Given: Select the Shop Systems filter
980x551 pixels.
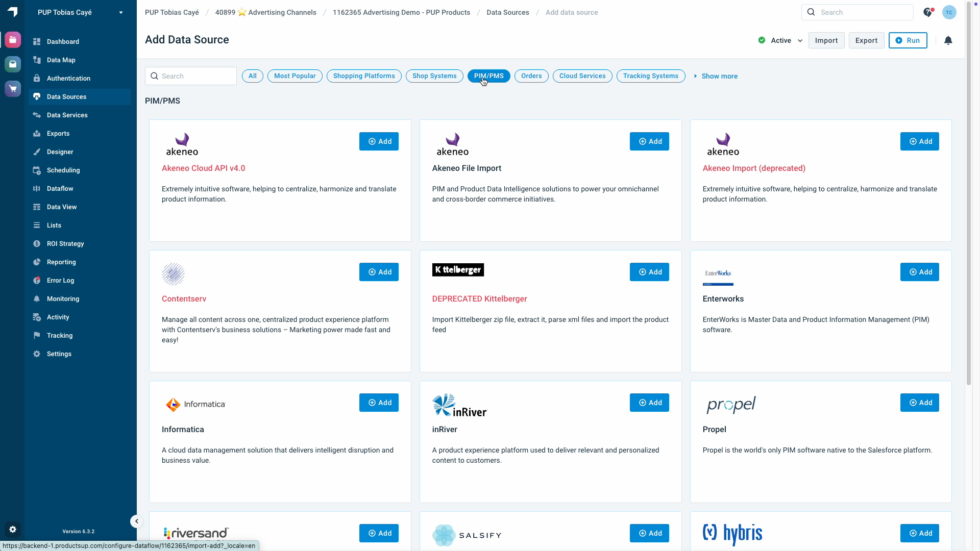Looking at the screenshot, I should click(434, 76).
